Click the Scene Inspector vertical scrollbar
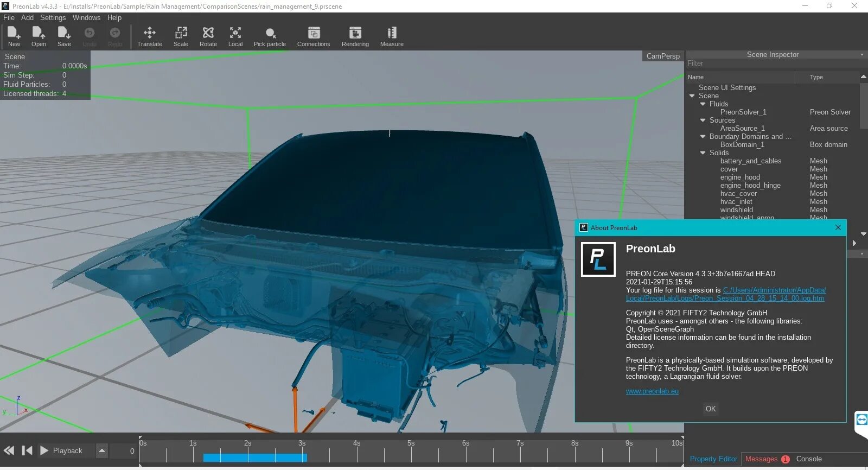The width and height of the screenshot is (868, 470). coord(864,106)
